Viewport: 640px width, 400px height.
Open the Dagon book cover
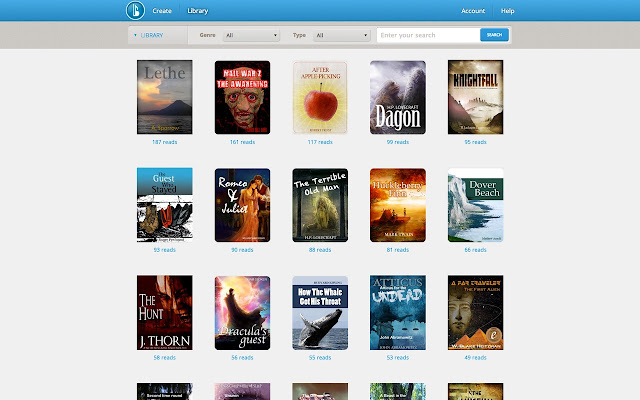click(398, 97)
